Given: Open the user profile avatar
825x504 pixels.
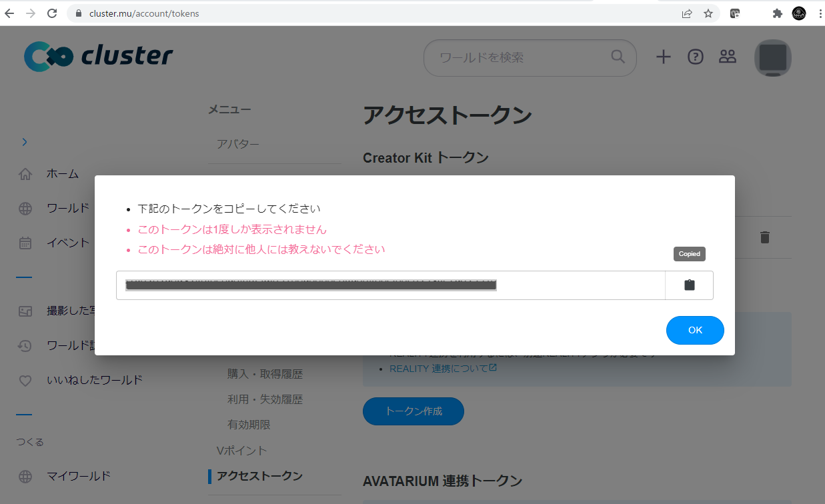Looking at the screenshot, I should tap(772, 58).
